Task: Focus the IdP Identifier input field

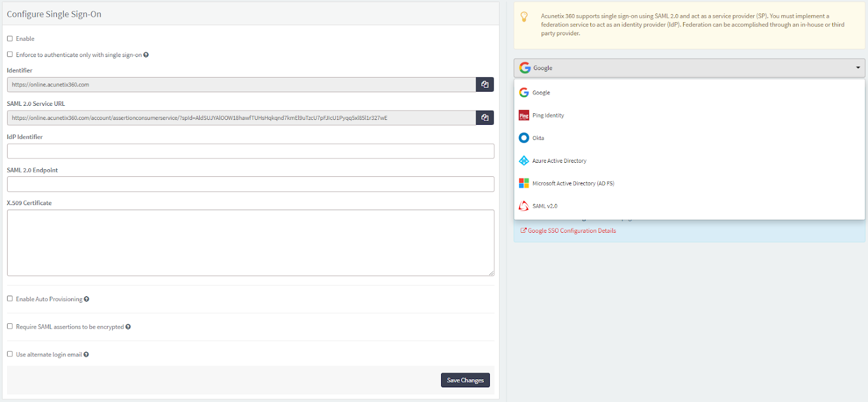Action: [251, 151]
